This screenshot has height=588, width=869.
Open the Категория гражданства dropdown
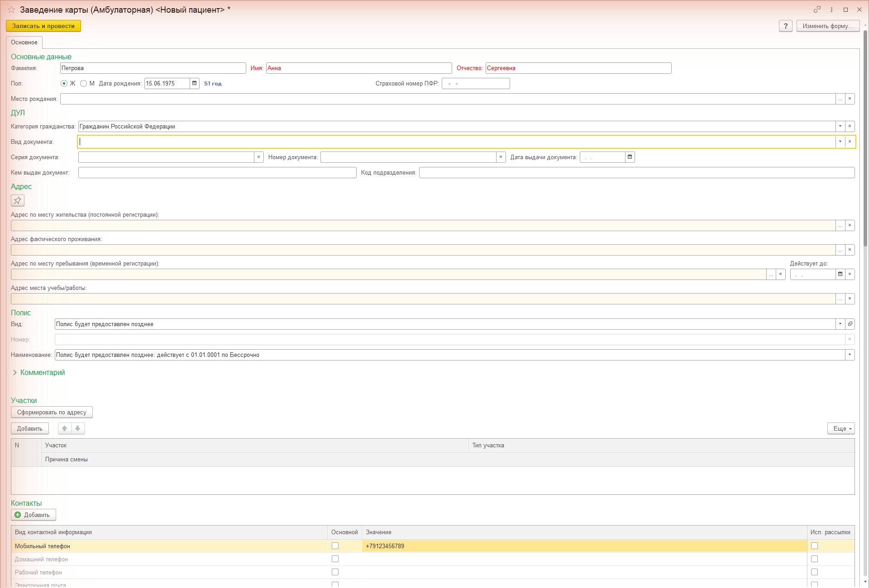click(x=840, y=126)
